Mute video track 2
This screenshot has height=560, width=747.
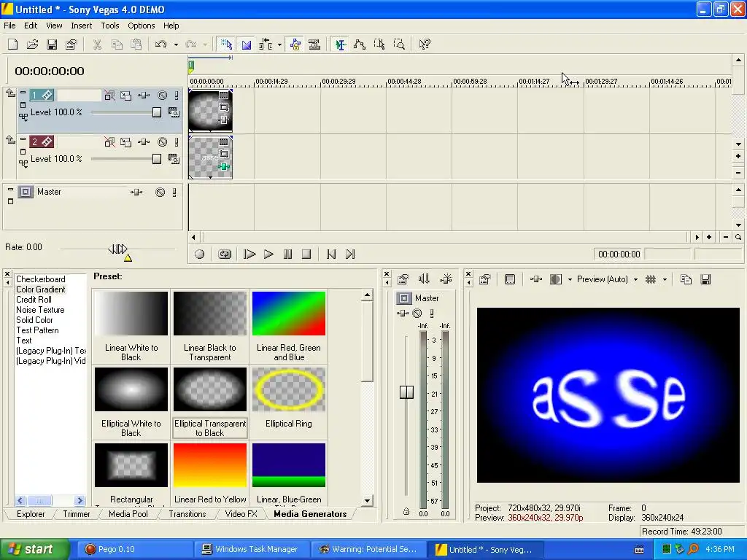click(163, 142)
